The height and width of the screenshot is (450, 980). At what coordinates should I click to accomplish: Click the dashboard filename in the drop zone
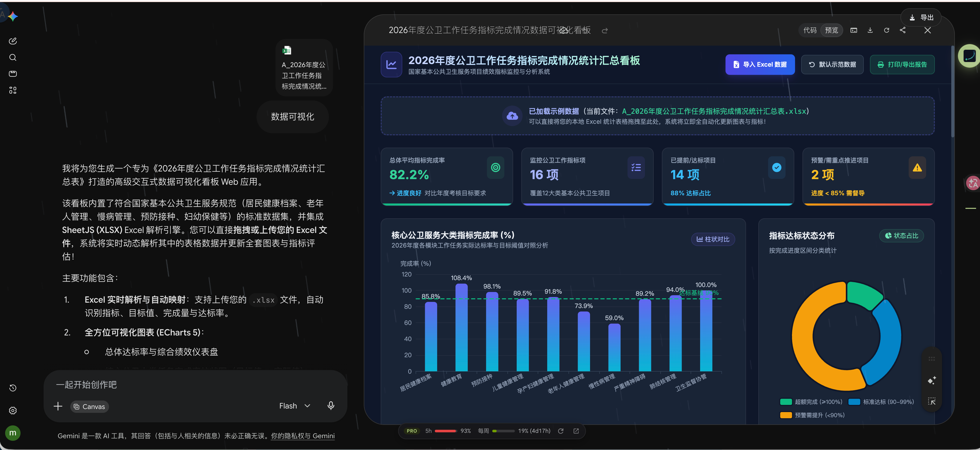tap(714, 111)
